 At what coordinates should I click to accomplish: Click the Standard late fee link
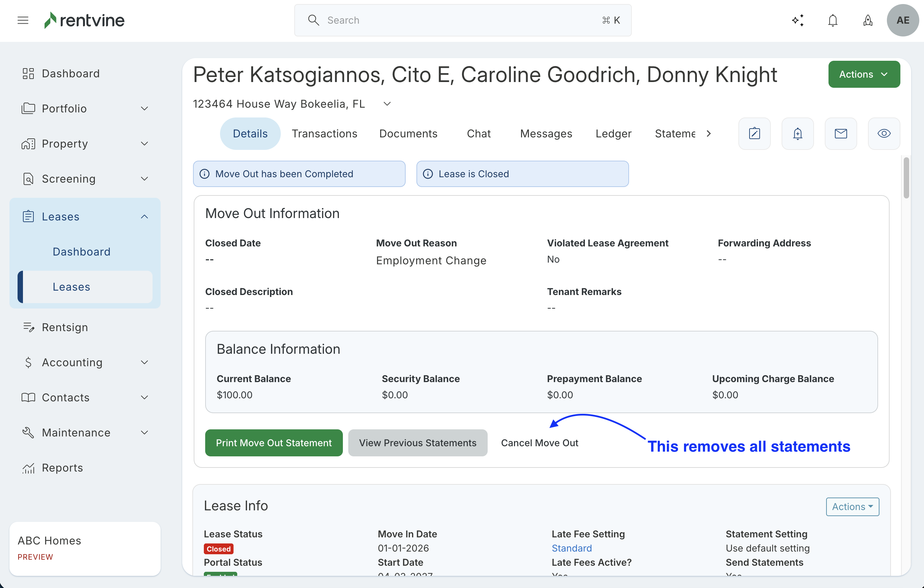pyautogui.click(x=571, y=548)
